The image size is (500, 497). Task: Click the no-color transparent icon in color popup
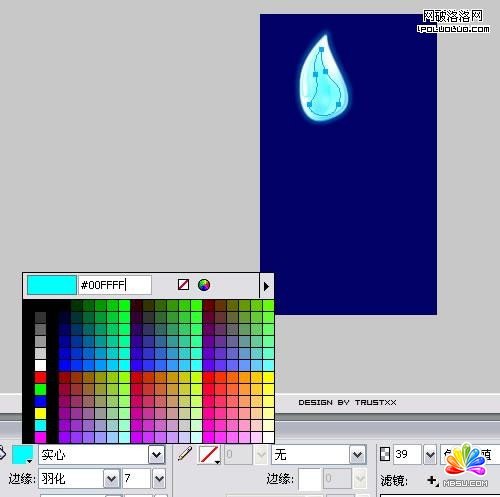(183, 285)
